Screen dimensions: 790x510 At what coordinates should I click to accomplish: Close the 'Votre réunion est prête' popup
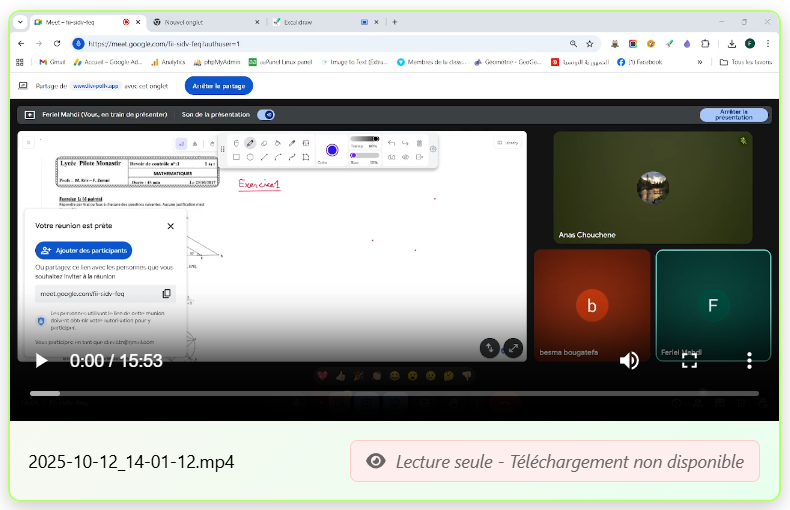point(170,226)
